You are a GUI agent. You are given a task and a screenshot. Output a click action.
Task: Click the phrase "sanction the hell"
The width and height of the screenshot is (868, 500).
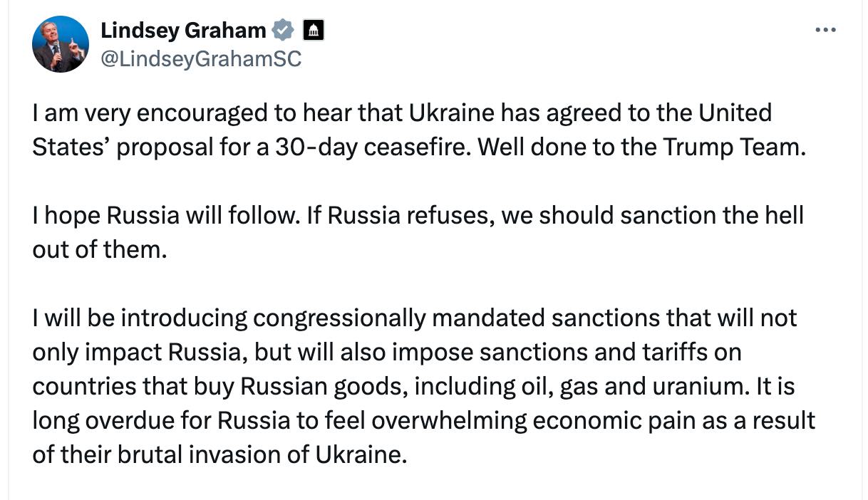click(712, 215)
